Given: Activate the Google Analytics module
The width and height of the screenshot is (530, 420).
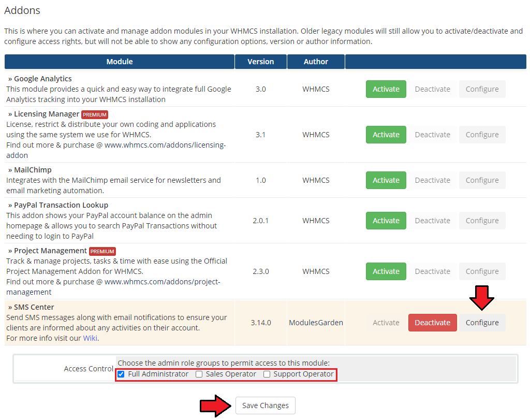Looking at the screenshot, I should click(x=386, y=89).
